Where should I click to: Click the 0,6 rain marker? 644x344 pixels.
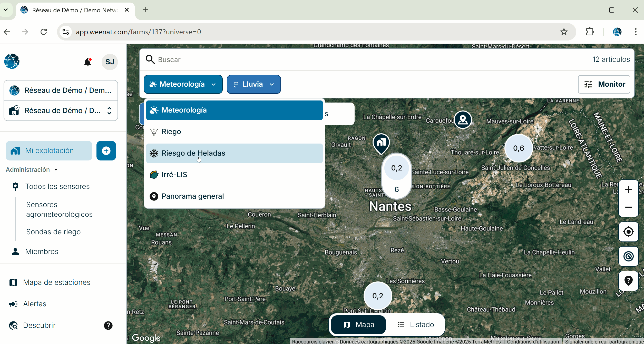click(x=519, y=148)
